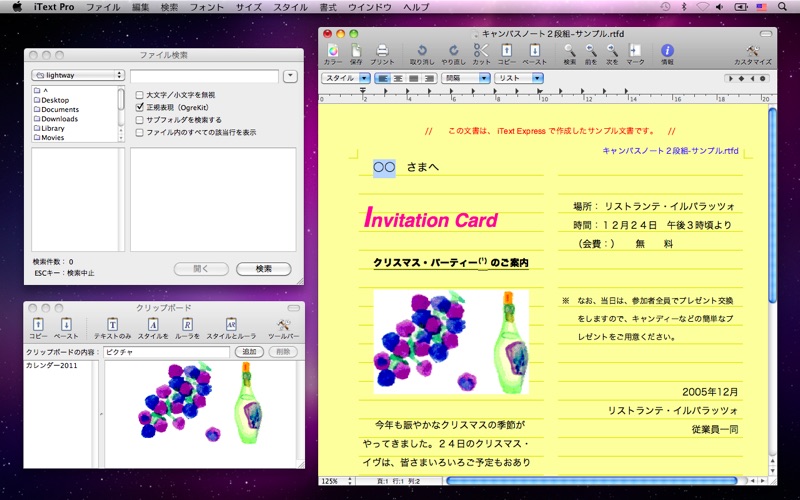Open カスタマイズ toolbar customization icon

753,51
